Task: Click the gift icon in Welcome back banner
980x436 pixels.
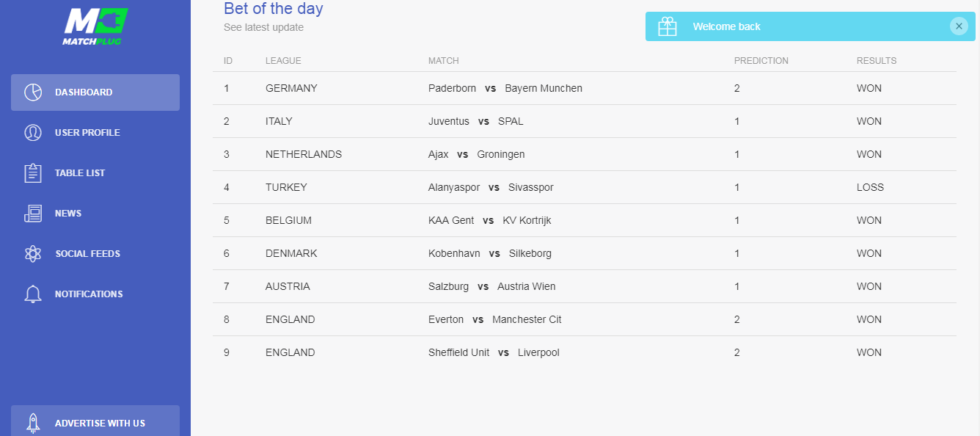Action: point(668,26)
